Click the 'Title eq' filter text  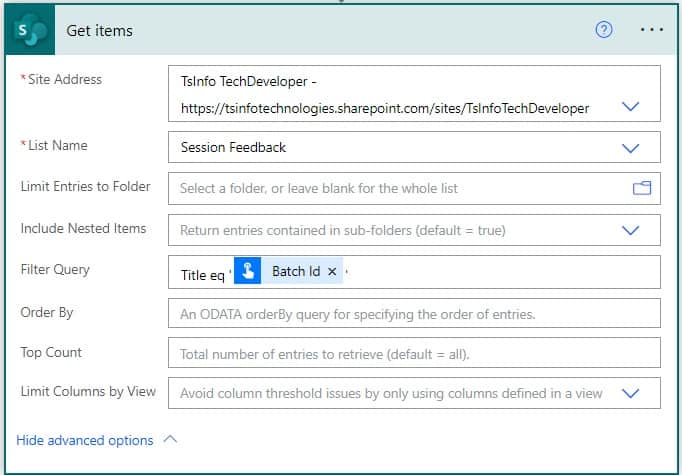tap(202, 275)
